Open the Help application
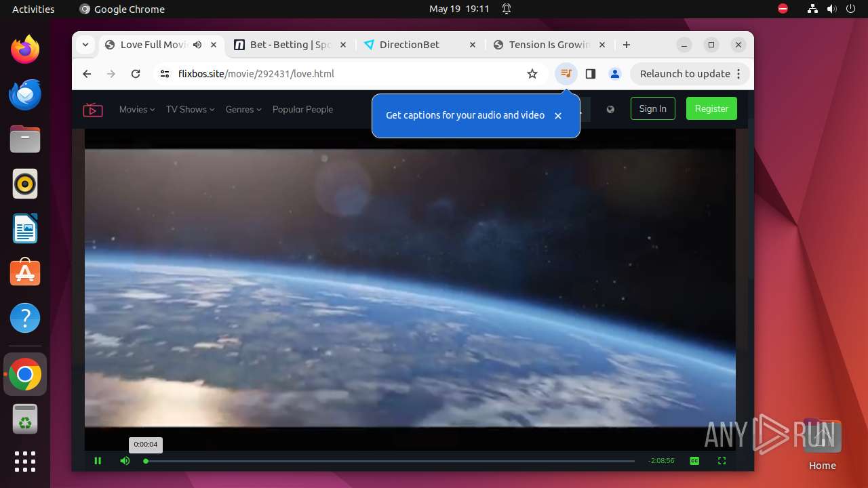The height and width of the screenshot is (488, 868). [25, 318]
